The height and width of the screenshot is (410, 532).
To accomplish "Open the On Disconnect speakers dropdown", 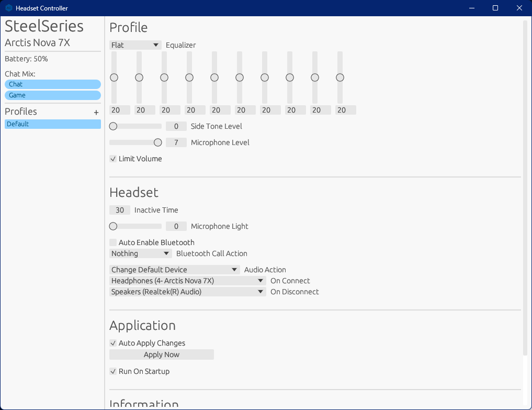I will coord(187,292).
